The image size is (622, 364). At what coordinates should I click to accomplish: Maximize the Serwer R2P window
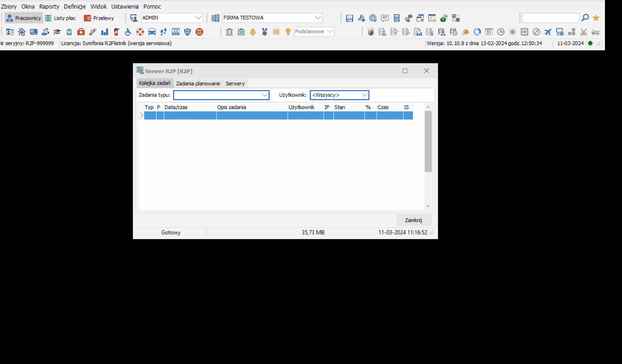pyautogui.click(x=405, y=71)
